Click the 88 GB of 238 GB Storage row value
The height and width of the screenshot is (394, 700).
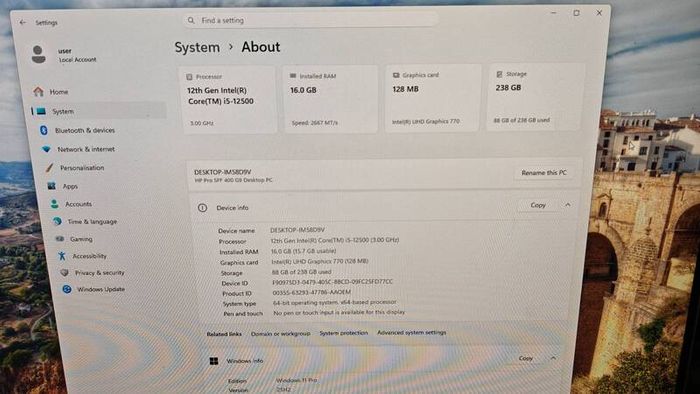(301, 272)
